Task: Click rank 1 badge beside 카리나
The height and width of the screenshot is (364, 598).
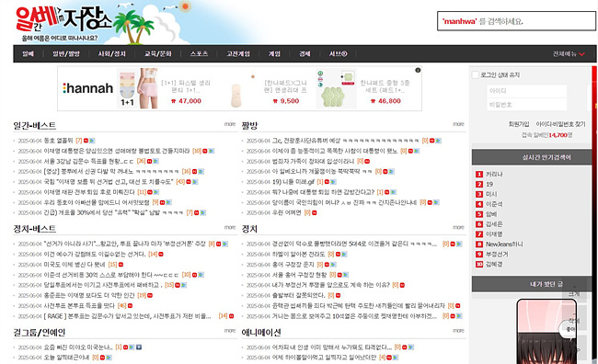Action: 479,174
